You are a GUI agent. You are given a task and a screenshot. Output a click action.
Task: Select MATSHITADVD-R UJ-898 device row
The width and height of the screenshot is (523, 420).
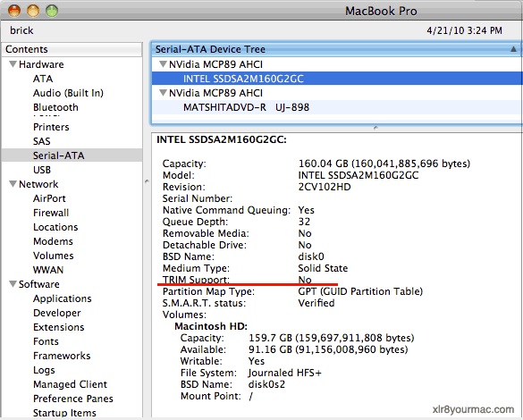pyautogui.click(x=337, y=107)
